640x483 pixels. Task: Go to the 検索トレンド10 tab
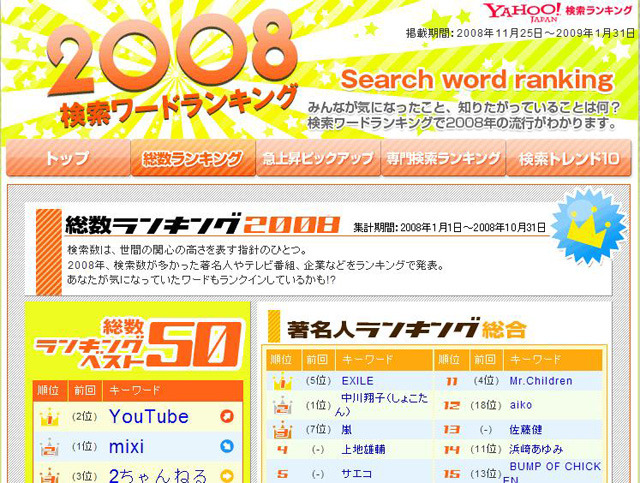click(569, 158)
